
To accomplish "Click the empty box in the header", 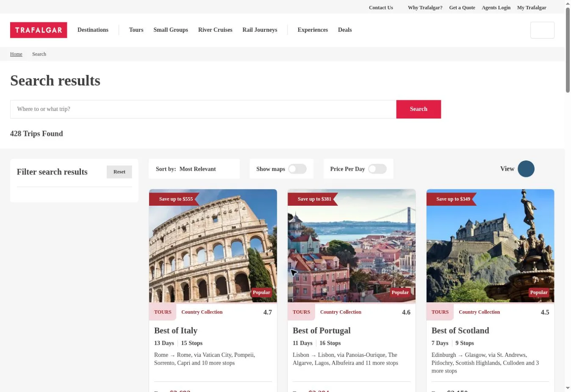I will point(542,30).
